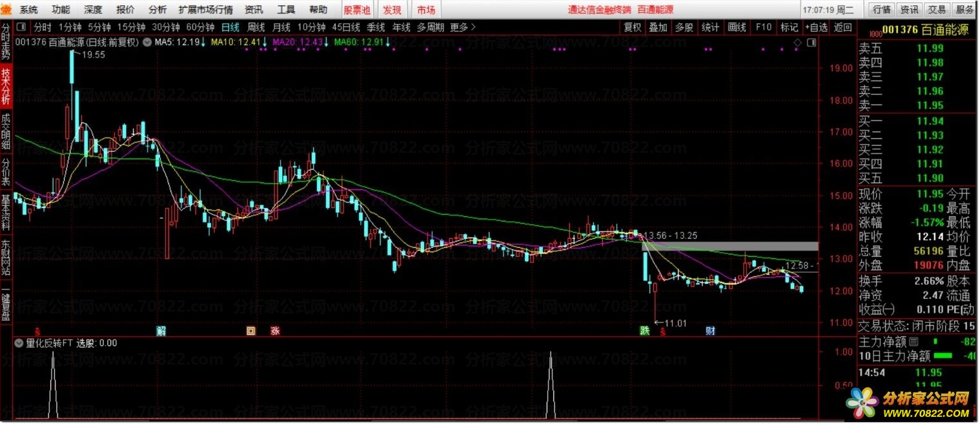Click the 跌 event marker under the chart
The image size is (980, 424).
tap(644, 331)
